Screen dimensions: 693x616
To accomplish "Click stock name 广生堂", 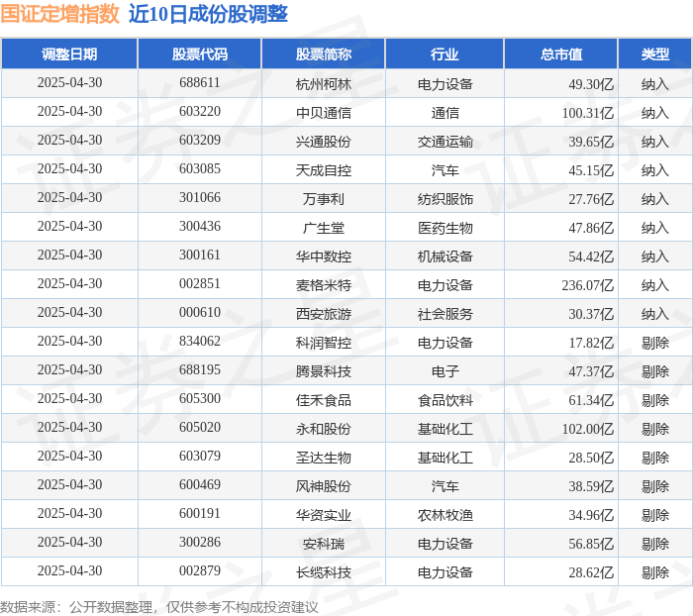I will coord(324,228).
